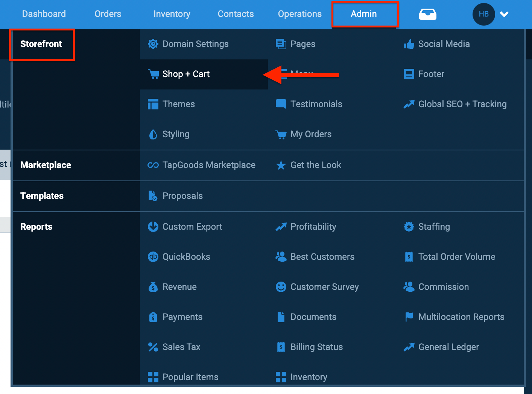This screenshot has width=532, height=394.
Task: Click the HB profile avatar
Action: [483, 14]
